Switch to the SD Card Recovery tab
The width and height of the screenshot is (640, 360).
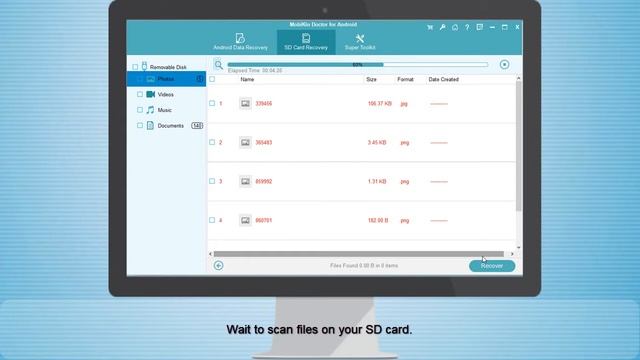tap(306, 42)
